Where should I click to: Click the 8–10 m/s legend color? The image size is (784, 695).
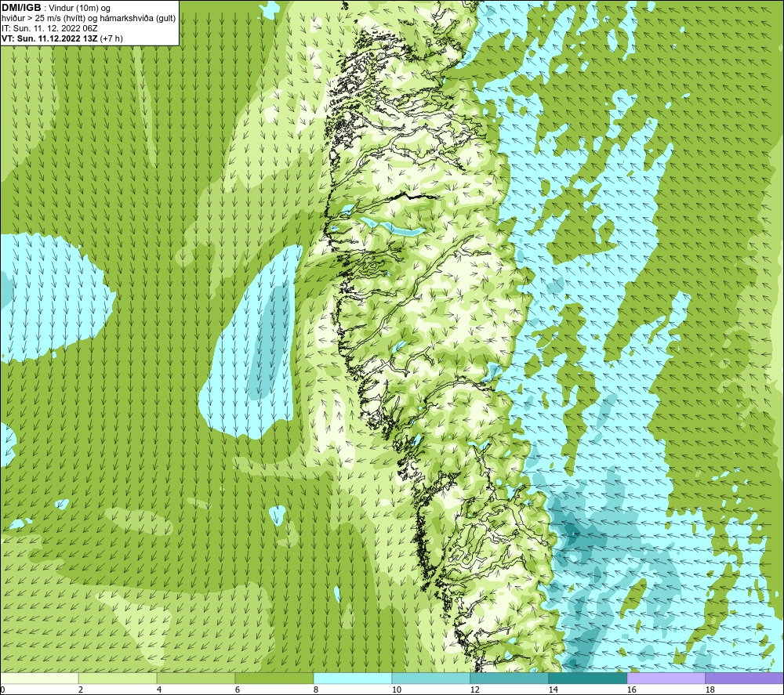coord(353,678)
